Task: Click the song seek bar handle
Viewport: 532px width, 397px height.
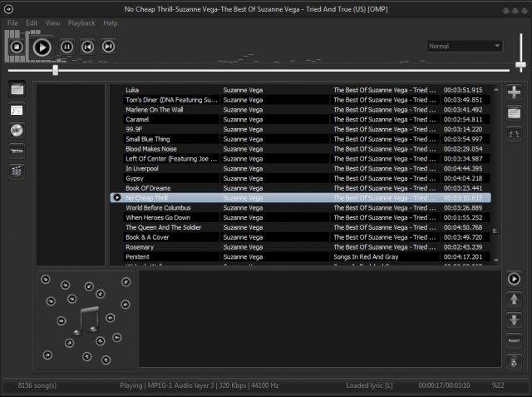Action: [56, 70]
